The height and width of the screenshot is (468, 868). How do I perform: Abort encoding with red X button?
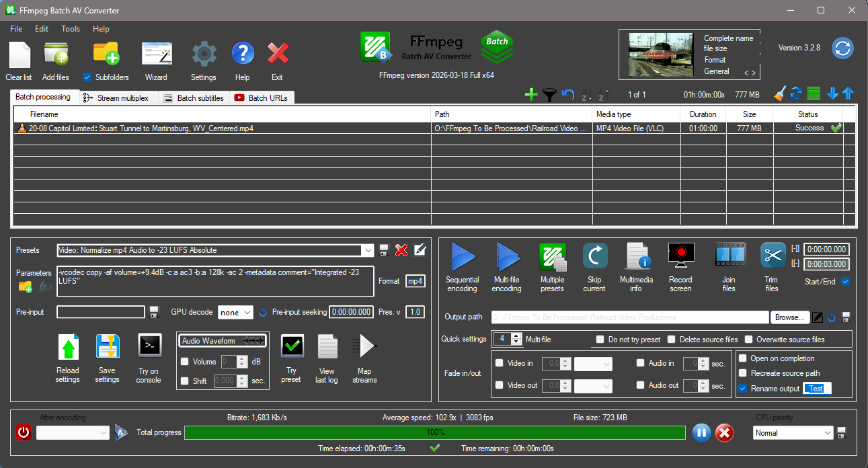724,432
